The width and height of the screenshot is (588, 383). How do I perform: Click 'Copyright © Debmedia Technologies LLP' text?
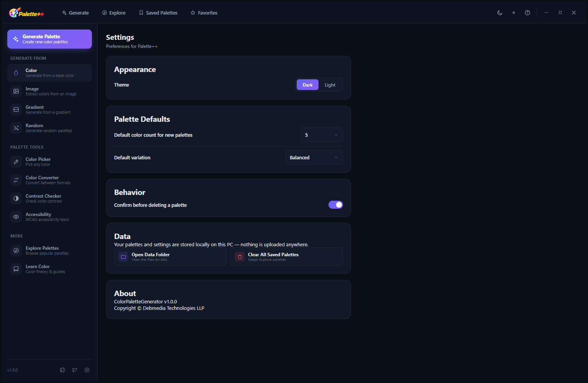pyautogui.click(x=159, y=308)
